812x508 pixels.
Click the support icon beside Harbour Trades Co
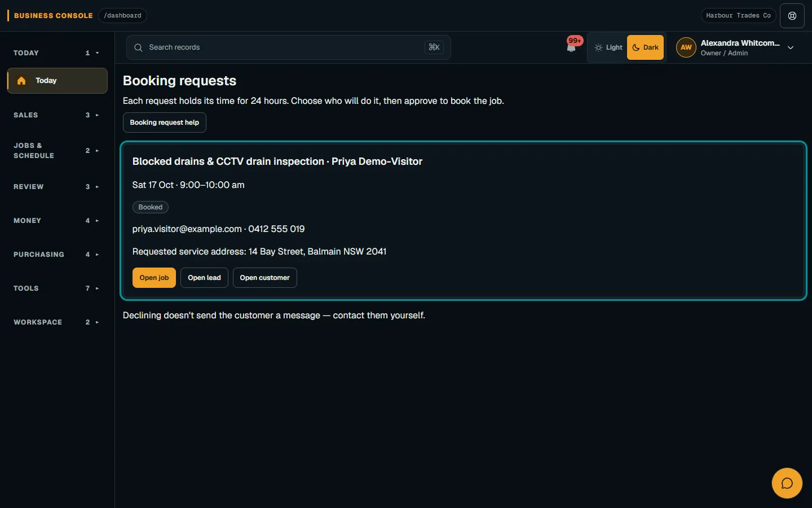coord(792,16)
